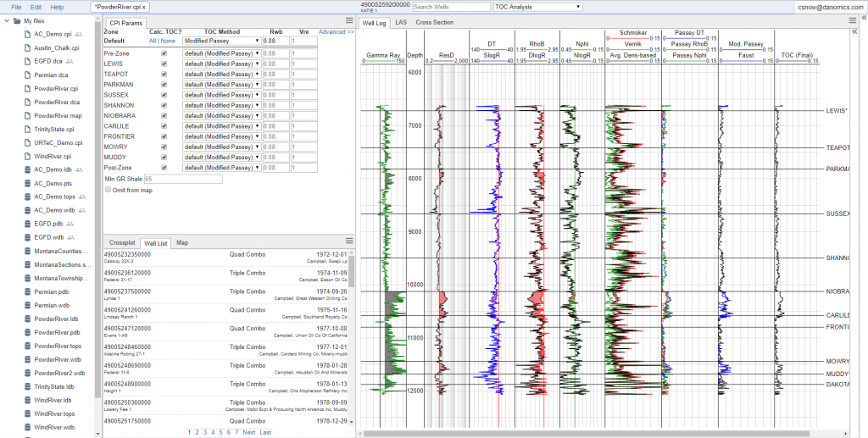Click the URTeC_Demo.cpi file icon
The image size is (868, 438).
27,142
